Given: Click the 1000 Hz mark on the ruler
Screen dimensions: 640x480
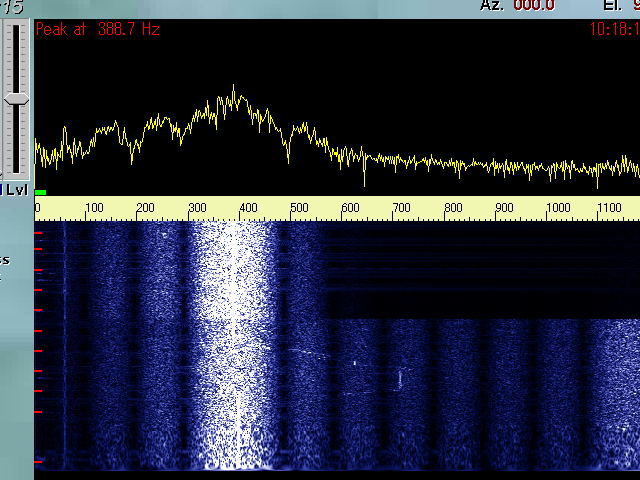Looking at the screenshot, I should pyautogui.click(x=558, y=208).
